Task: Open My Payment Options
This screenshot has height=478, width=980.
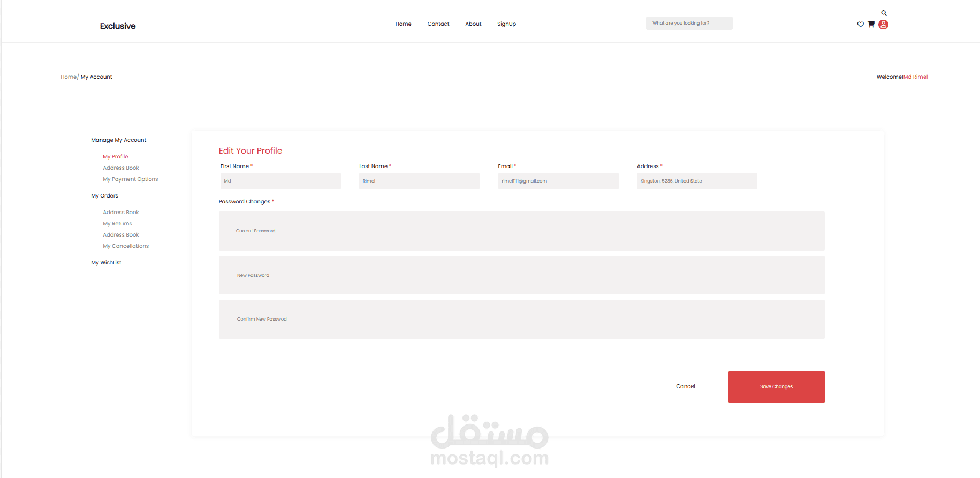Action: (131, 179)
